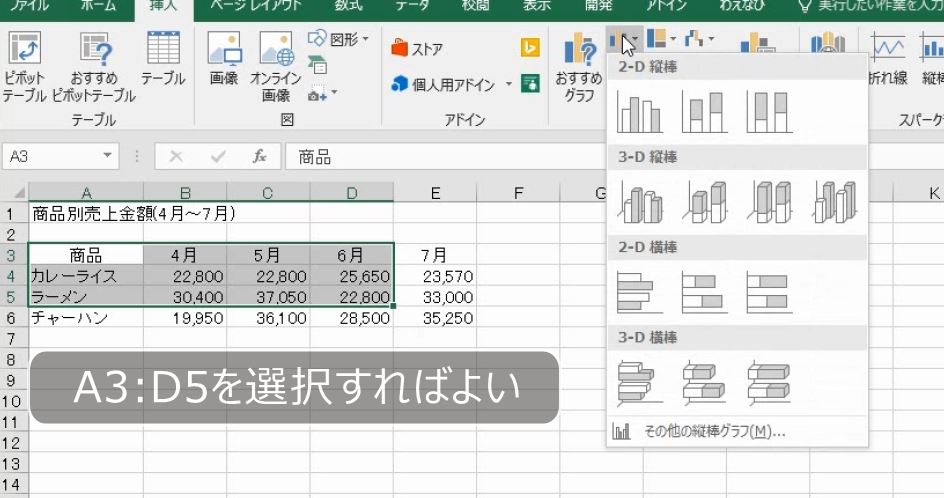The width and height of the screenshot is (944, 498).
Task: Open Recommended Charts (おすすめグラフ)
Action: [x=579, y=67]
